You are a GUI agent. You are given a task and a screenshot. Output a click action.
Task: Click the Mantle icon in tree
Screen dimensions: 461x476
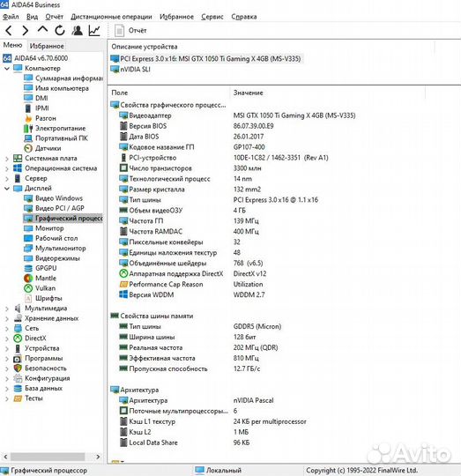(x=28, y=279)
